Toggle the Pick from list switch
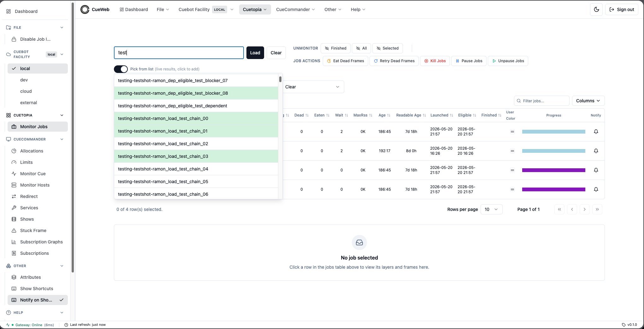This screenshot has width=644, height=329. (121, 69)
